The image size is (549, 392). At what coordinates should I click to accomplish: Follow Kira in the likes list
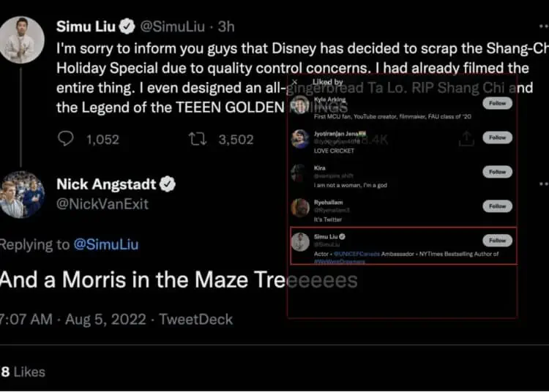pos(497,172)
